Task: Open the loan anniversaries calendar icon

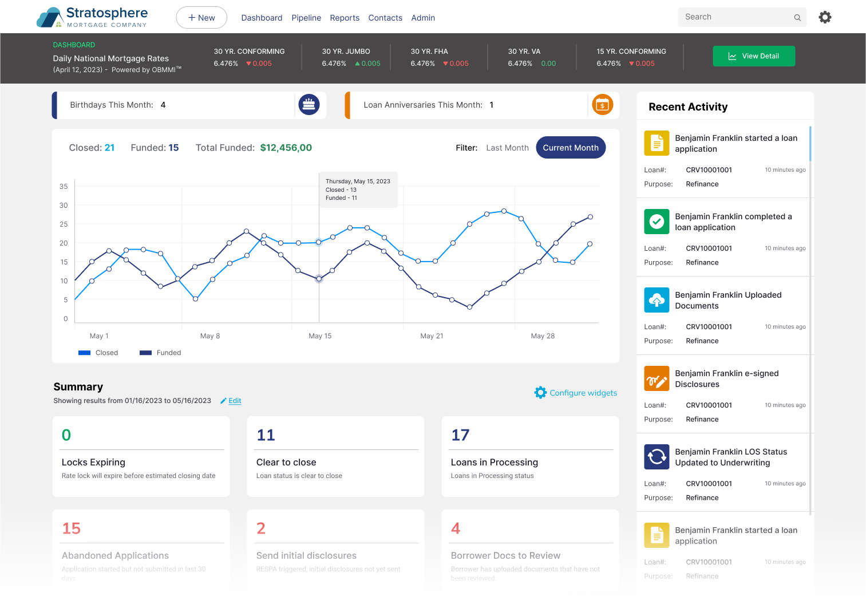Action: (x=602, y=105)
